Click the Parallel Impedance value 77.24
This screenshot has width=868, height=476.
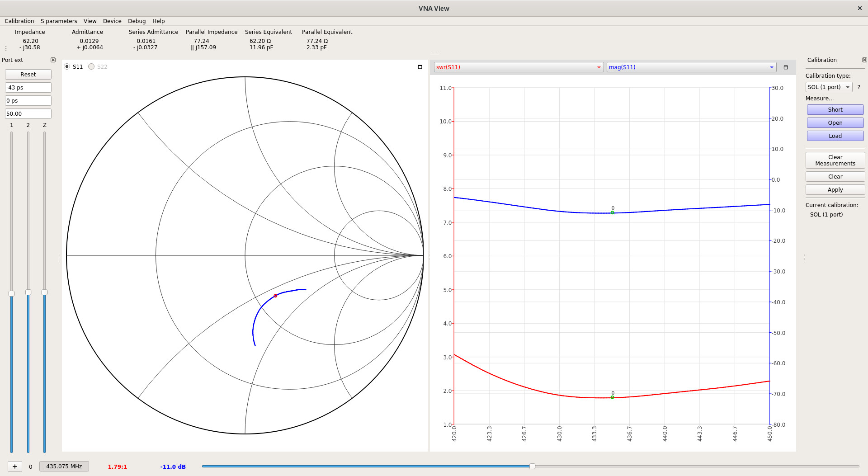tap(202, 41)
